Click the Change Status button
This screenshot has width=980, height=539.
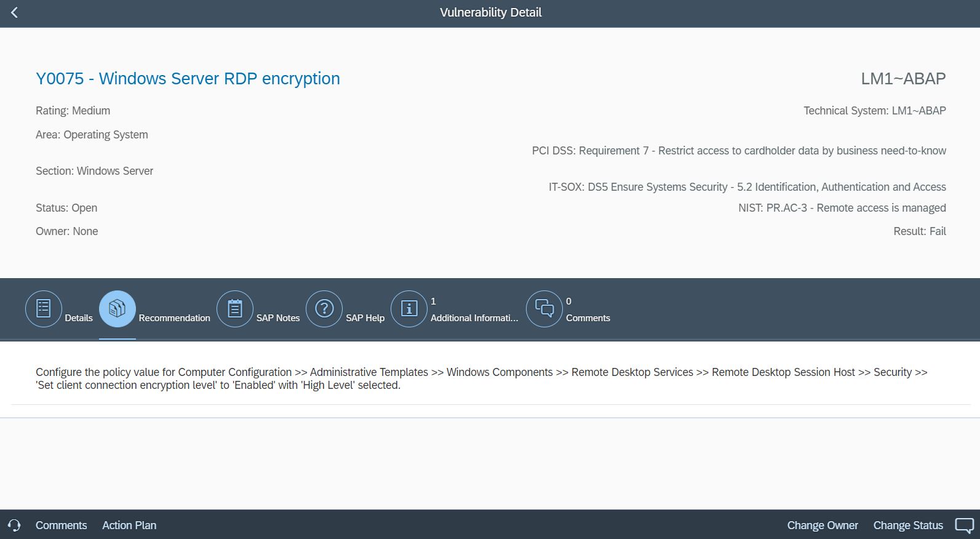[x=907, y=525]
